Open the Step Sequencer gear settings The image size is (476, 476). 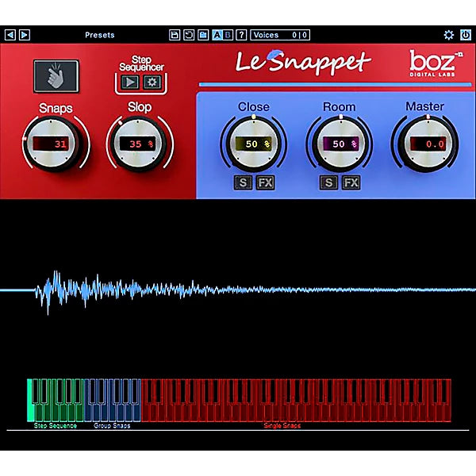pos(152,83)
